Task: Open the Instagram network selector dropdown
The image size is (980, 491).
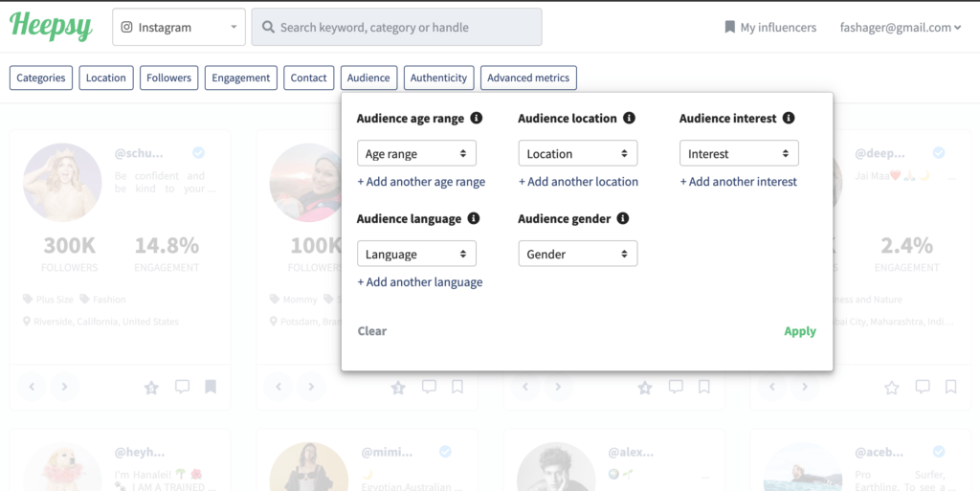Action: click(x=179, y=27)
